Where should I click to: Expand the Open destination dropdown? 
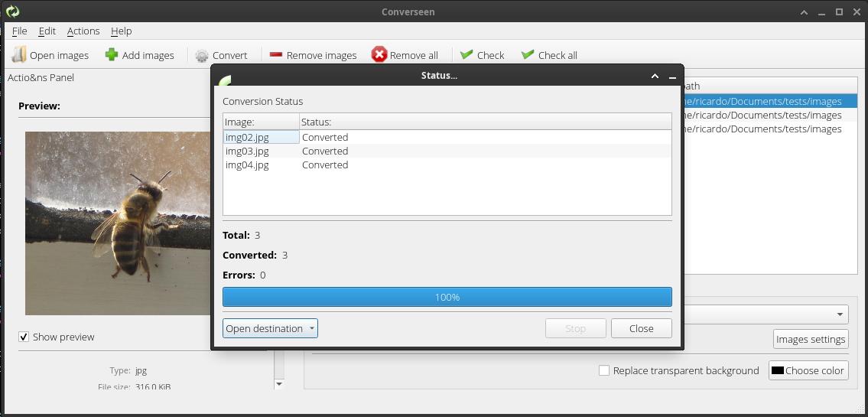pos(311,328)
